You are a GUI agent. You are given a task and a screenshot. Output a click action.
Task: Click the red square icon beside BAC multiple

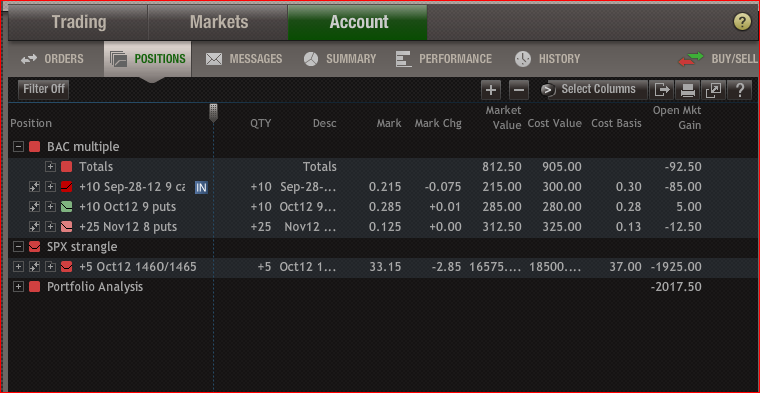point(34,147)
